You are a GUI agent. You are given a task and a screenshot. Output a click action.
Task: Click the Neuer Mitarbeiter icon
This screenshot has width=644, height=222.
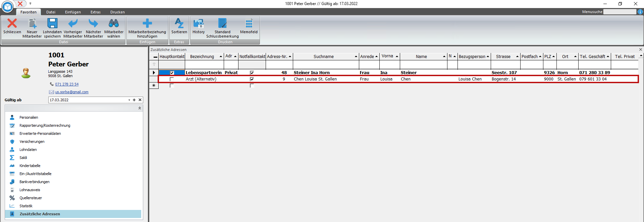coord(32,23)
